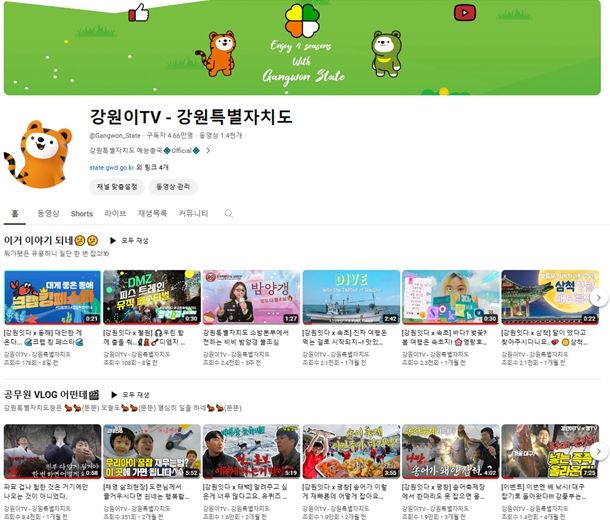Viewport: 610px width, 526px height.
Task: Click the 동영상 관리 button
Action: pos(173,187)
